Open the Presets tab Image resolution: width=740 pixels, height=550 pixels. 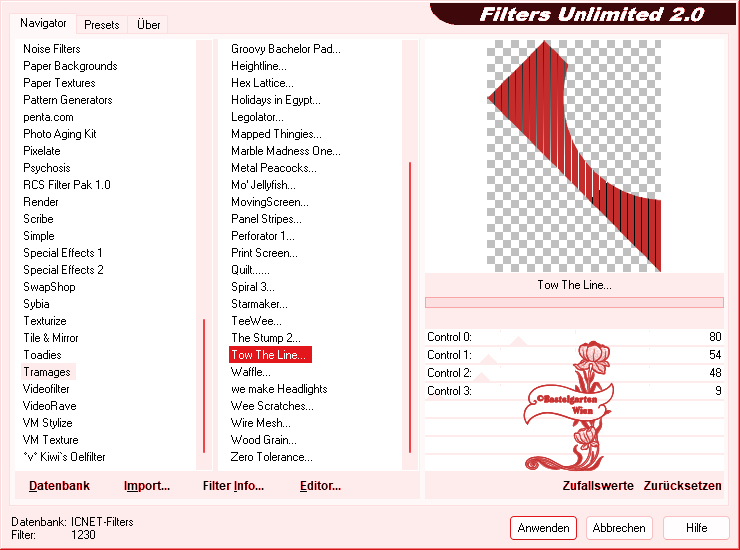pyautogui.click(x=101, y=25)
